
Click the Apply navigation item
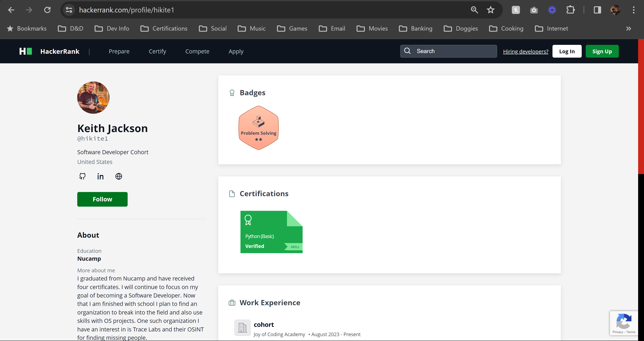click(x=236, y=51)
